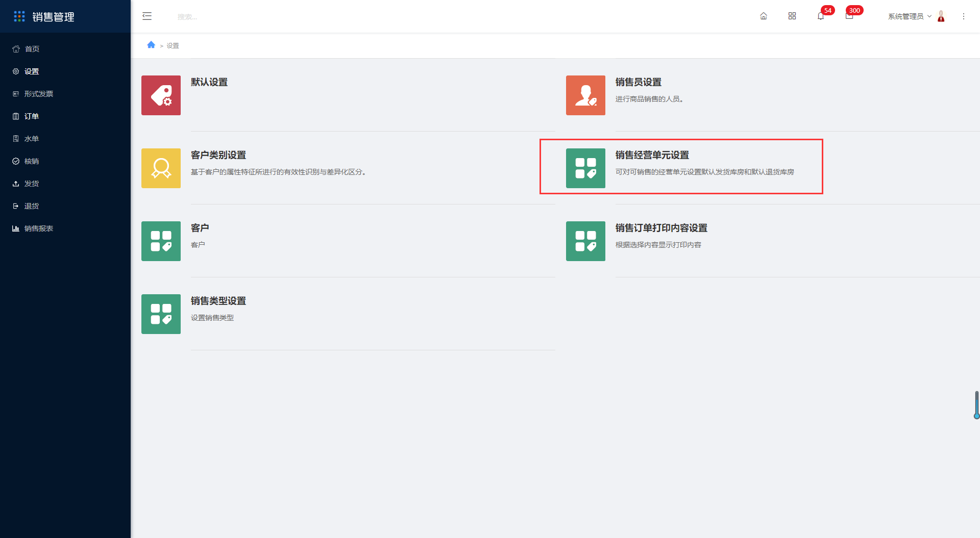Viewport: 980px width, 538px height.
Task: Open the 默认设置 title link
Action: pyautogui.click(x=209, y=82)
